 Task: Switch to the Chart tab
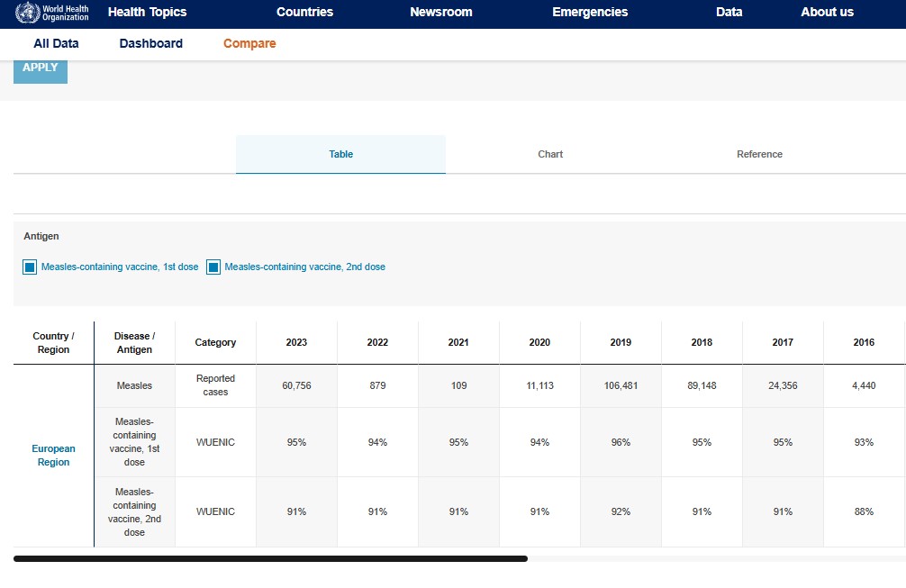[550, 154]
